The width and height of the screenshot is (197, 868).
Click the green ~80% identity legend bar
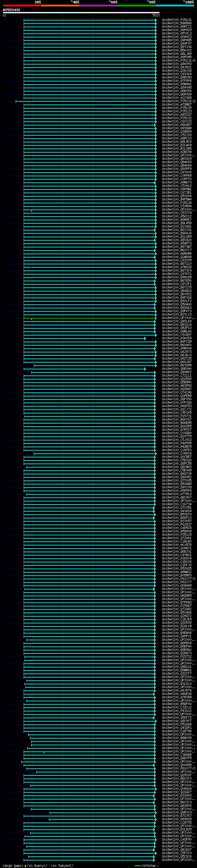[137, 6]
